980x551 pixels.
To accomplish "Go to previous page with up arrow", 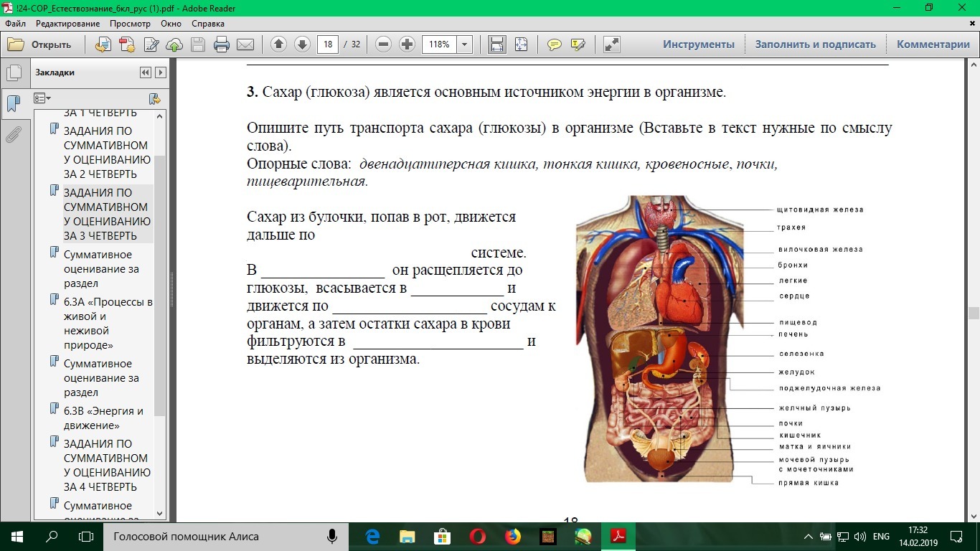I will coord(278,44).
